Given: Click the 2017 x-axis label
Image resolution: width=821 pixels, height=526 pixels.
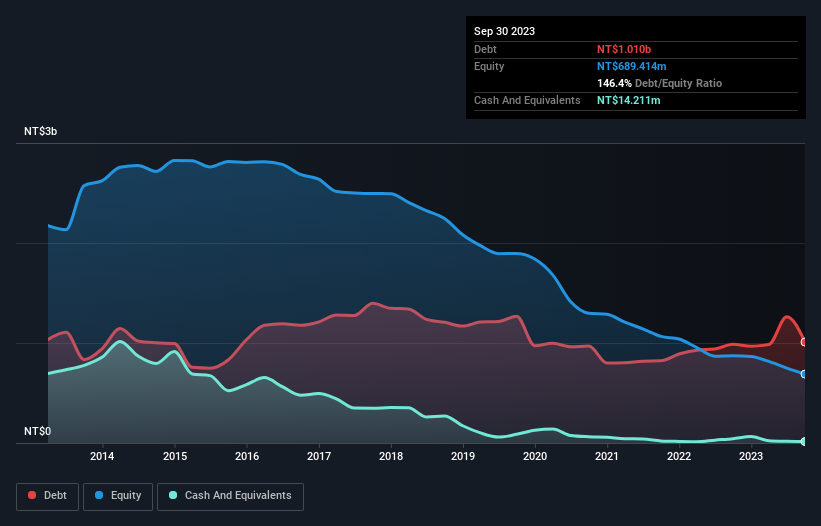Looking at the screenshot, I should 319,456.
